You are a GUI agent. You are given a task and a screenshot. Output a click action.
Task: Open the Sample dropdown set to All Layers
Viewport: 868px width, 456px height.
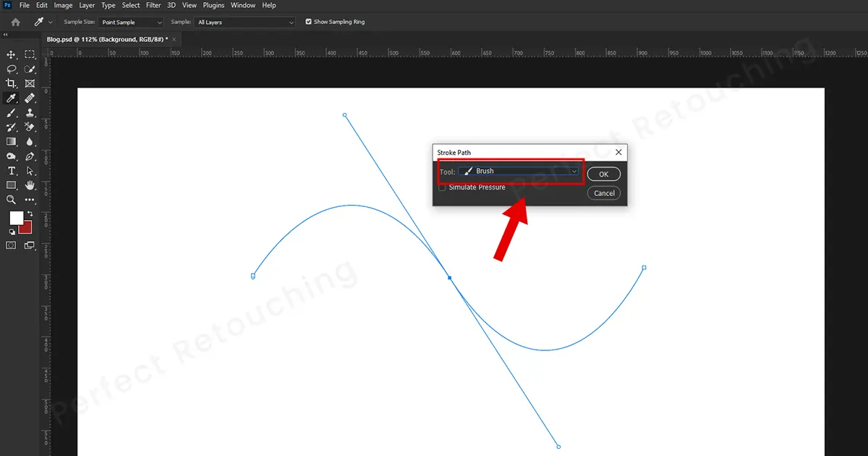click(244, 22)
